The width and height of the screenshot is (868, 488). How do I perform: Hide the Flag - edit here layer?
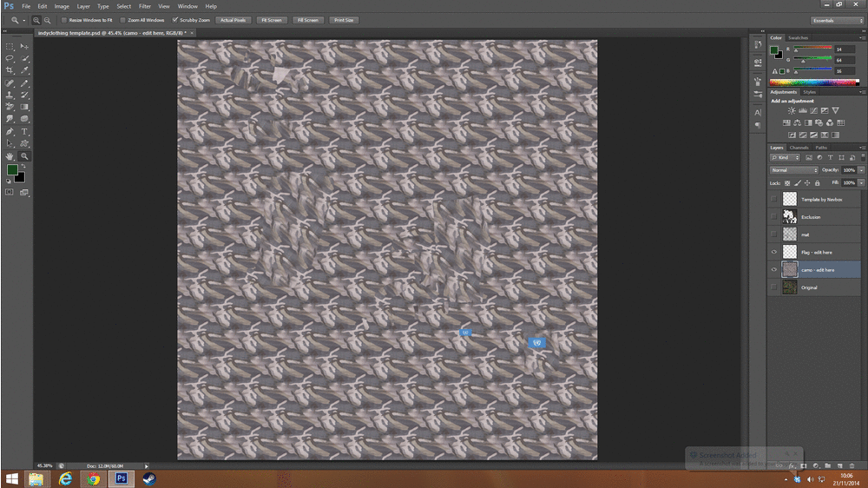click(774, 252)
